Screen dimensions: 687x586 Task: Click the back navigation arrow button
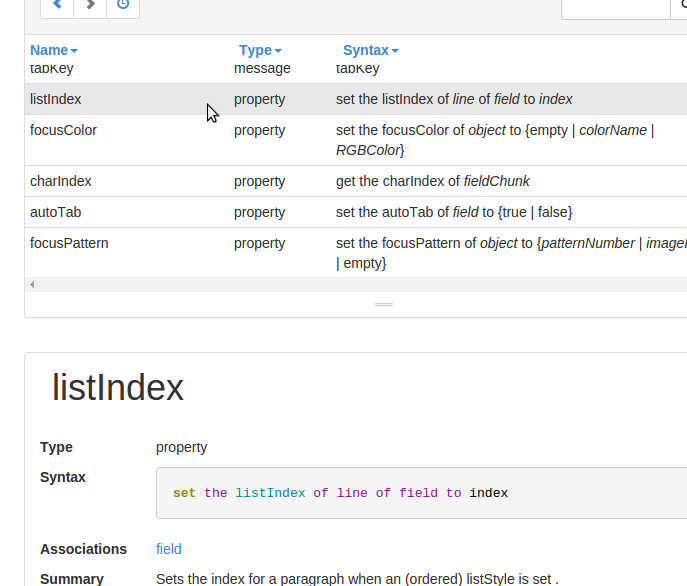tap(57, 5)
